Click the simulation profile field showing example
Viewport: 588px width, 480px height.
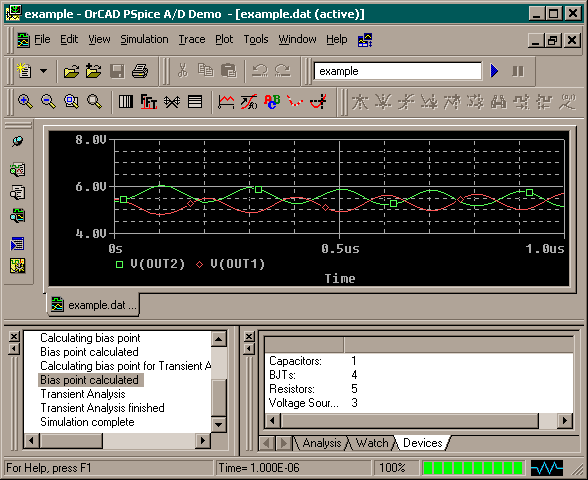point(398,71)
